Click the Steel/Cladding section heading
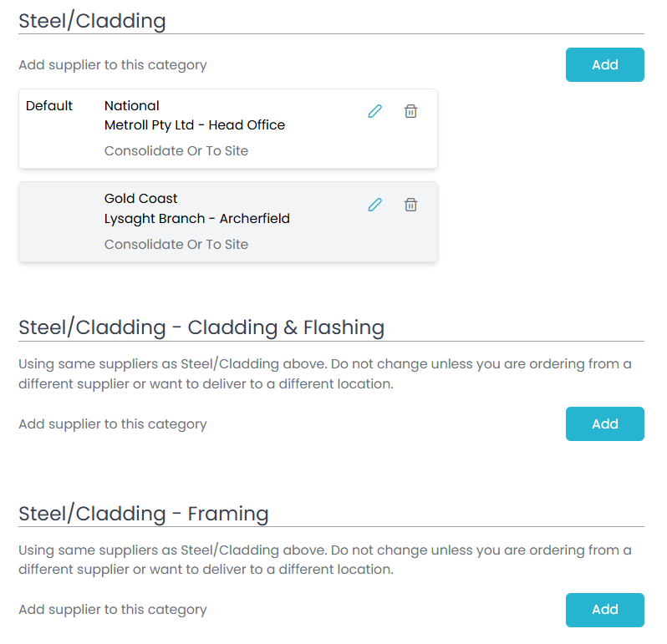667x644 pixels. tap(92, 21)
